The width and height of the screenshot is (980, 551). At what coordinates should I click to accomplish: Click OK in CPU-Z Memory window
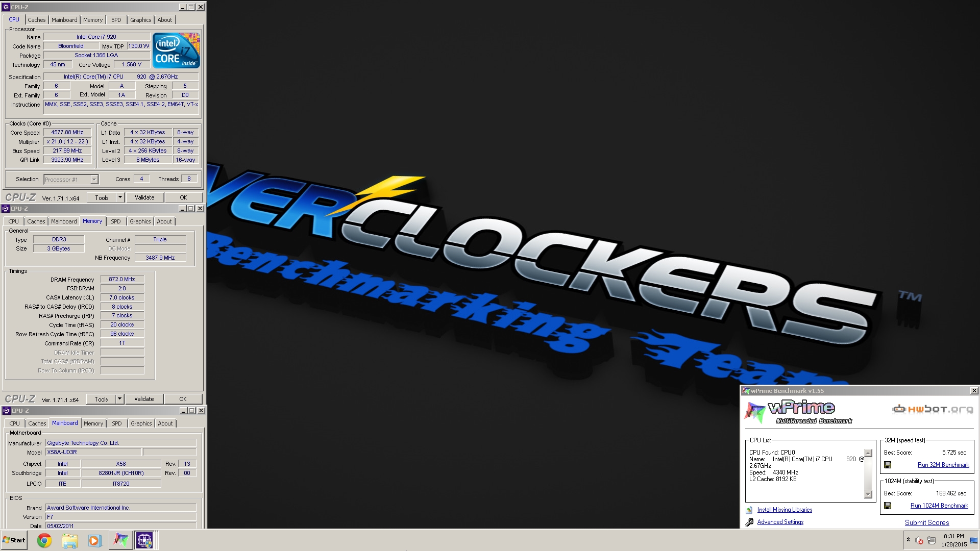(183, 399)
